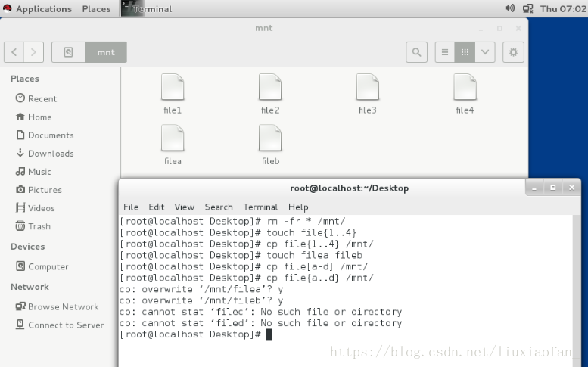This screenshot has height=367, width=588.
Task: Open Trash in the sidebar
Action: [33, 226]
